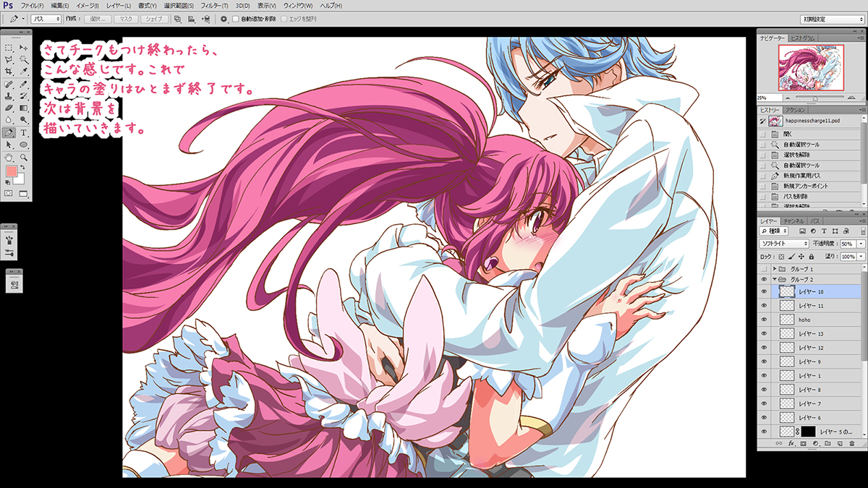Click the delete layer trash icon
Viewport: 868px width, 488px height.
click(x=852, y=442)
